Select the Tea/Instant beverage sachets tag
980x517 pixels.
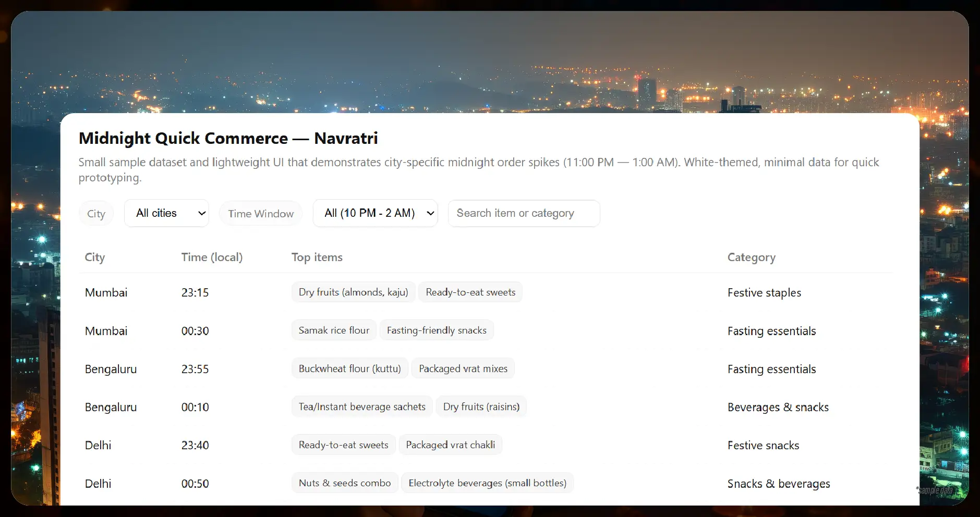coord(362,407)
